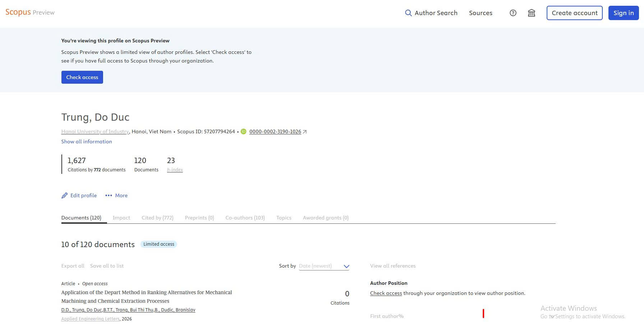Open the Co-authors (103) tab

click(x=245, y=218)
